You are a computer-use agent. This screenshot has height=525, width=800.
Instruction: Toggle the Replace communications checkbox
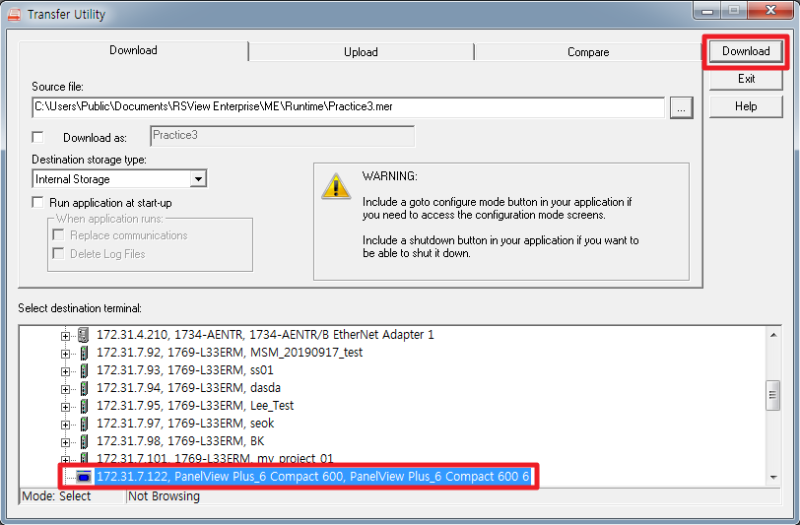click(x=59, y=235)
